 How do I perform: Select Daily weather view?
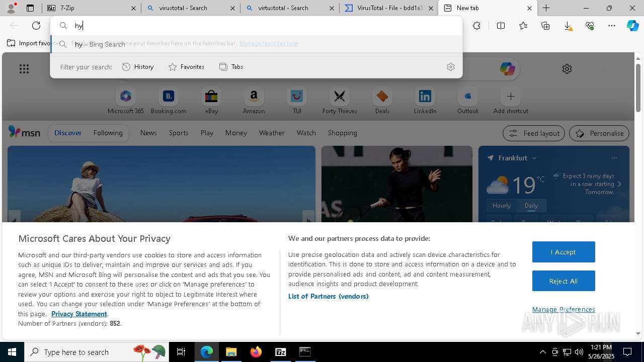[531, 205]
